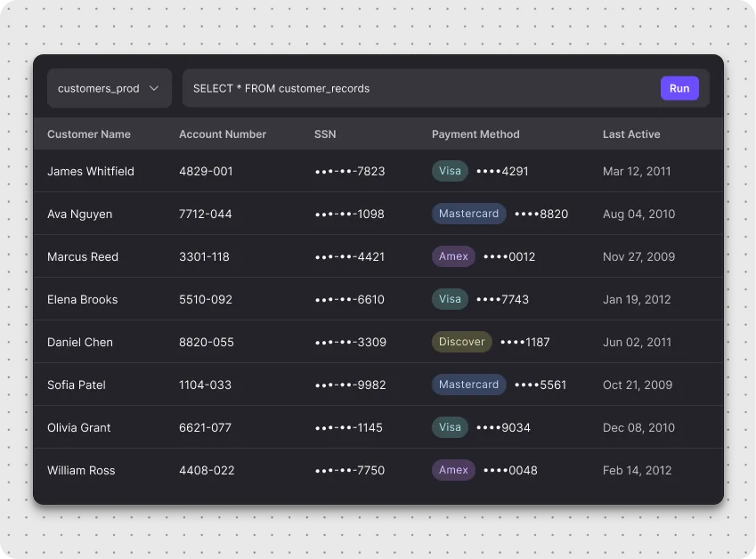Click the date Jan 19, 2012
The image size is (756, 559).
(x=637, y=299)
